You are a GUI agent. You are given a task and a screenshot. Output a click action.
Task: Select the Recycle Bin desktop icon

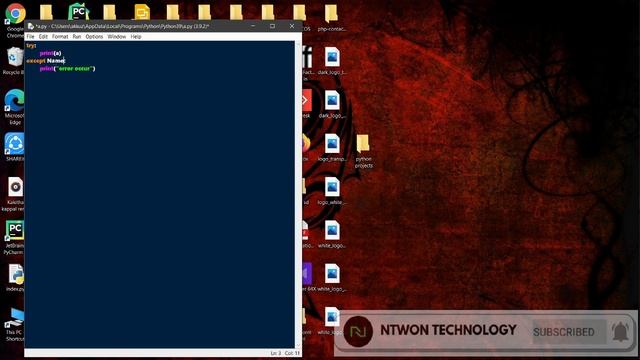14,60
